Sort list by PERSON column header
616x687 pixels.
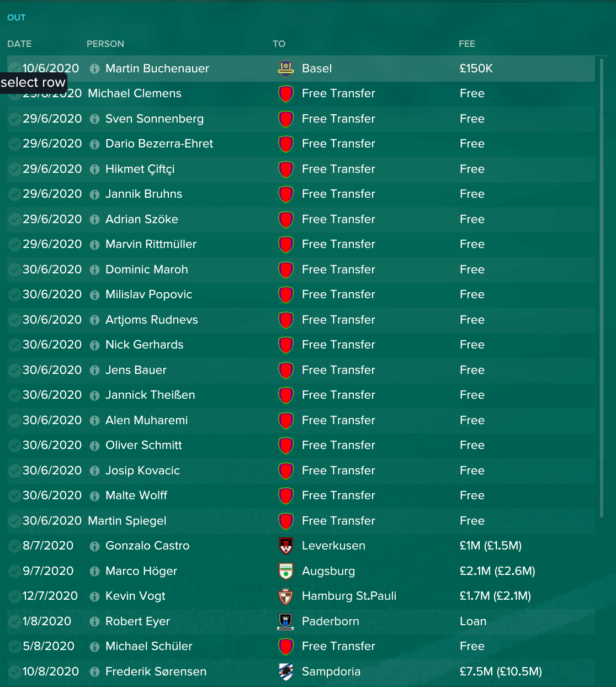tap(105, 44)
